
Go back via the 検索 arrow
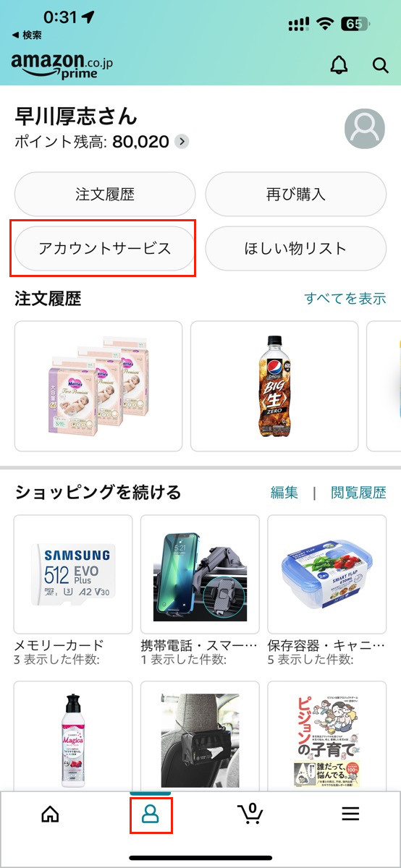pos(27,35)
